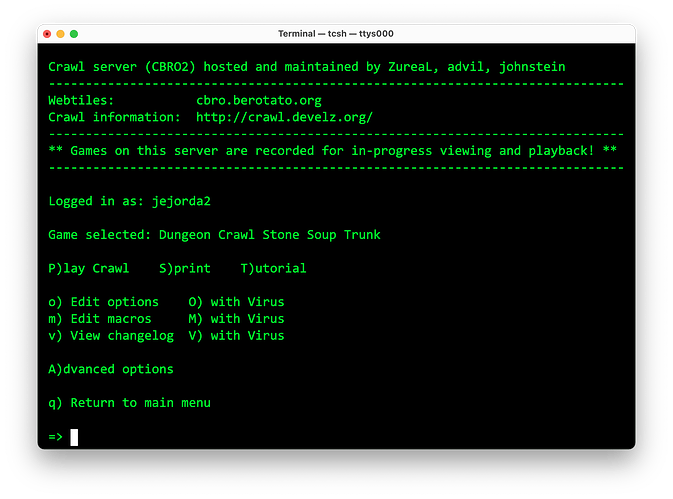Select the 'P)lay Crawl' option

(88, 269)
